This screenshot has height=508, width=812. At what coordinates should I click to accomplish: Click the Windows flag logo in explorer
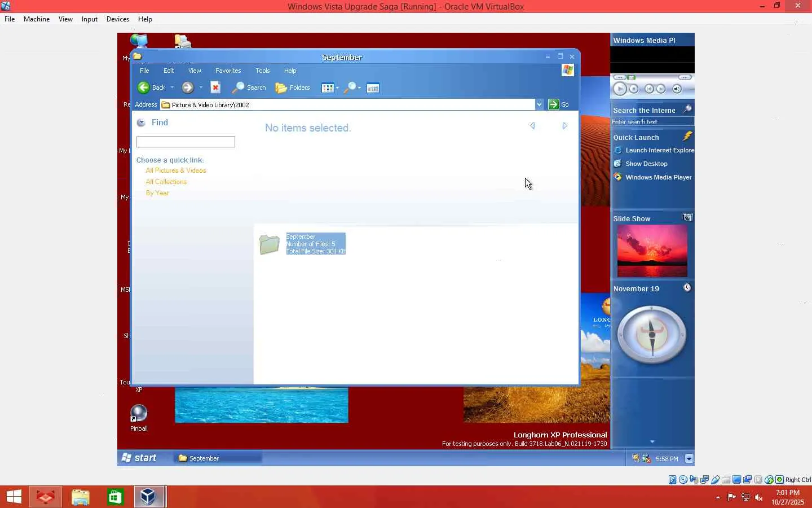click(568, 70)
